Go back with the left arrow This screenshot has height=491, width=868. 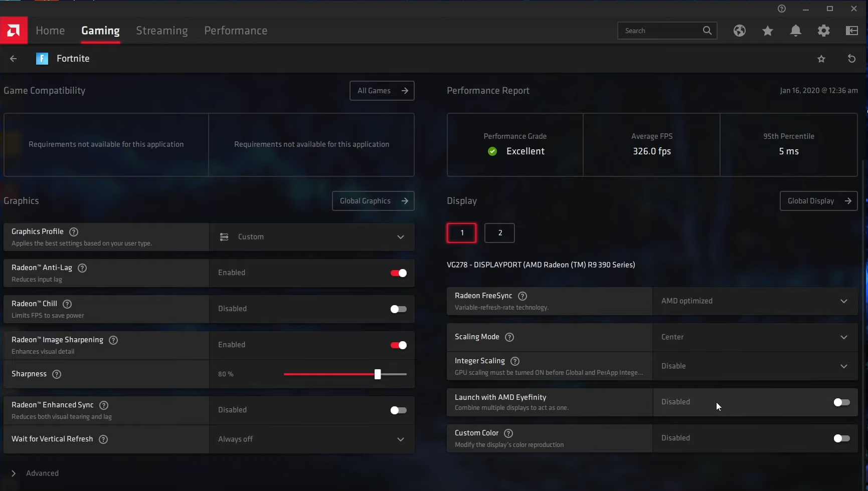[x=14, y=59]
